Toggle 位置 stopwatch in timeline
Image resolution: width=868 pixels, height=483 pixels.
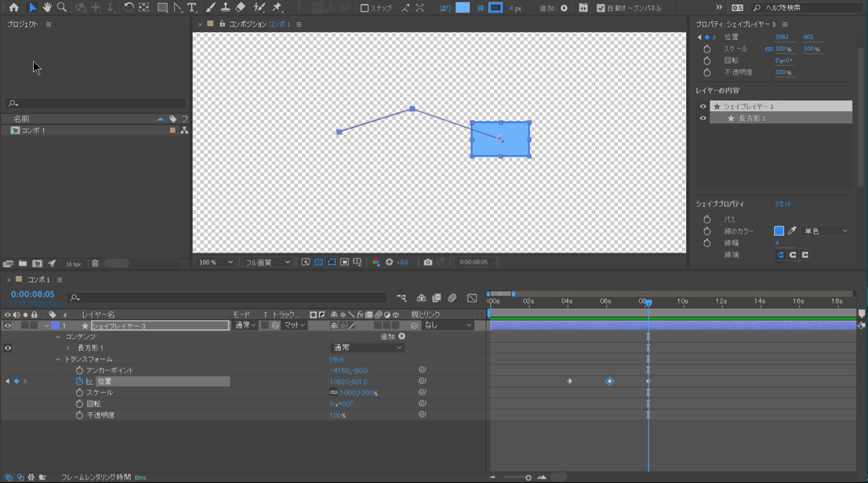point(79,382)
